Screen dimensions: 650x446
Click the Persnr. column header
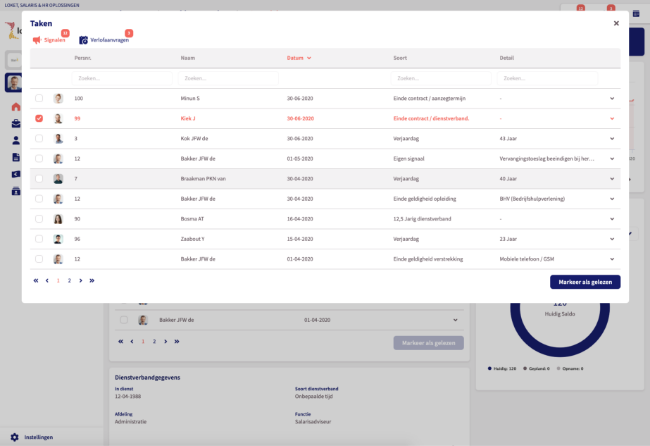pyautogui.click(x=83, y=58)
